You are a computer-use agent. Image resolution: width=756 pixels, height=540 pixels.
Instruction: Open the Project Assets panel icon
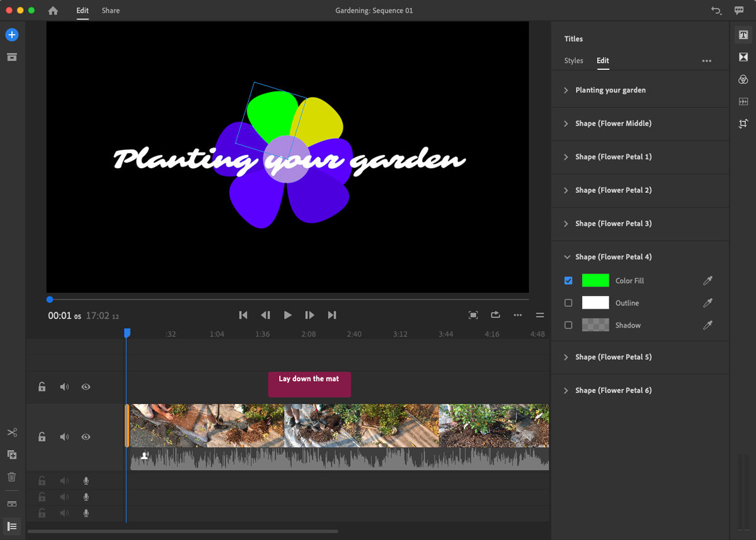point(11,57)
